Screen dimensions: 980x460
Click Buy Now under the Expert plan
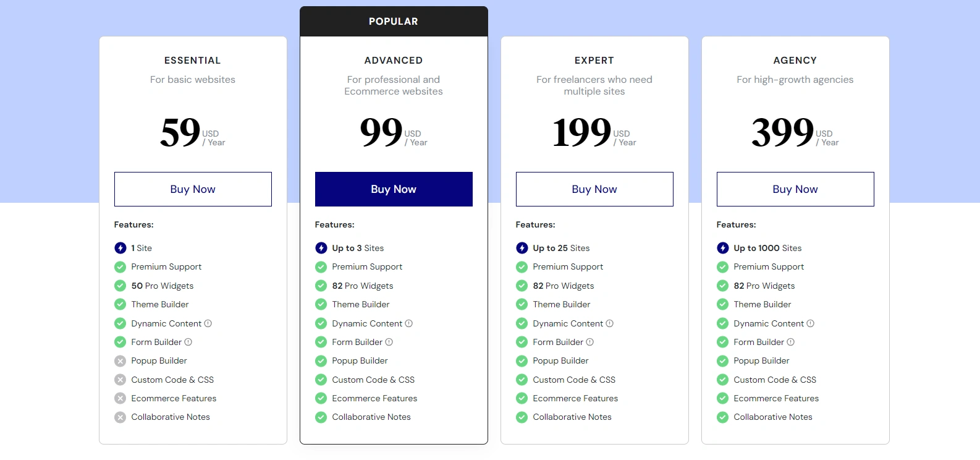594,189
